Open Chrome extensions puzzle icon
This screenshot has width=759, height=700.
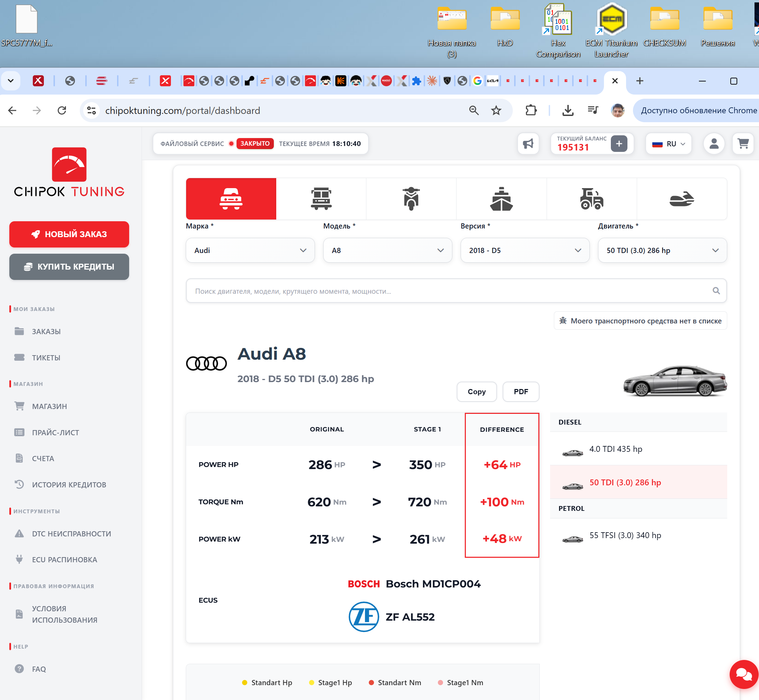531,110
